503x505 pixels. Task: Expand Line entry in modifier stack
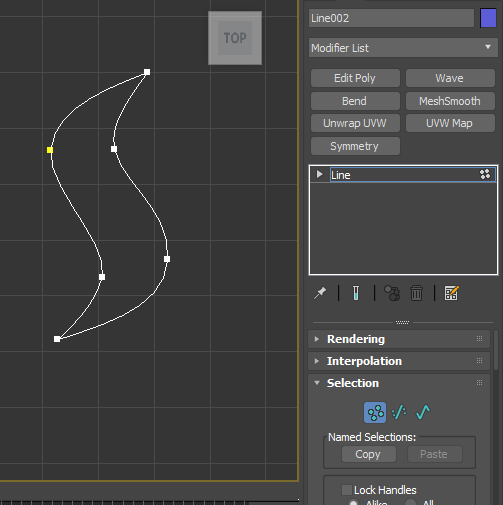(x=319, y=174)
